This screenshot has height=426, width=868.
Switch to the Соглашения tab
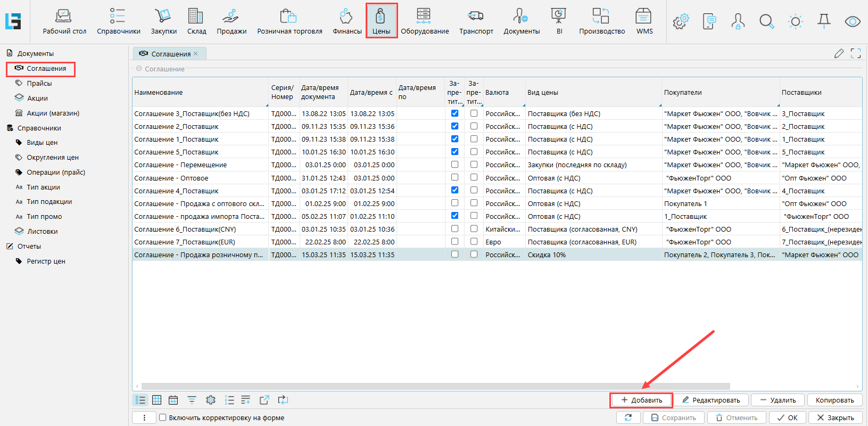tap(170, 54)
